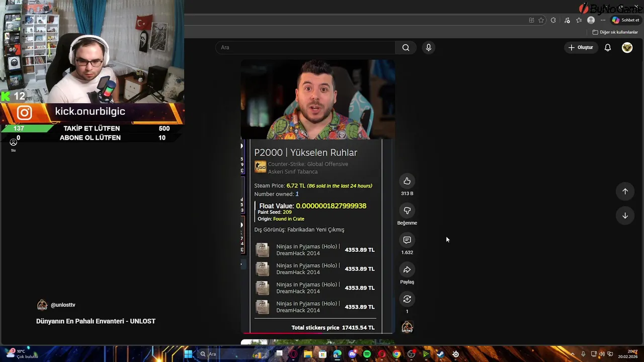Open the Edge profile avatar
This screenshot has width=644, height=362.
tap(591, 20)
